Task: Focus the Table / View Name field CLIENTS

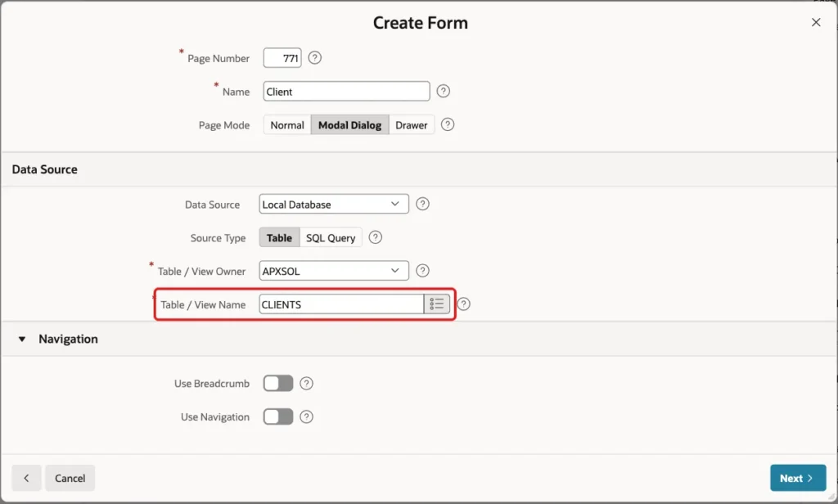Action: tap(341, 304)
